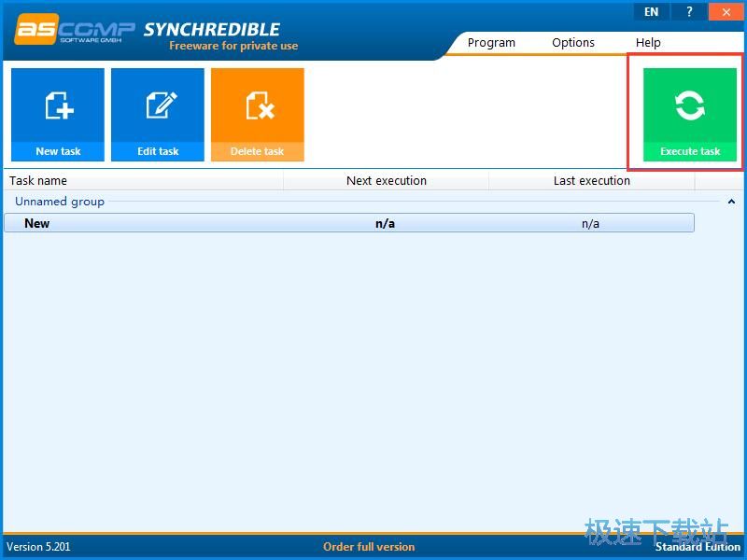Click the Last execution n/a value
Viewport: 747px width, 560px height.
[590, 223]
